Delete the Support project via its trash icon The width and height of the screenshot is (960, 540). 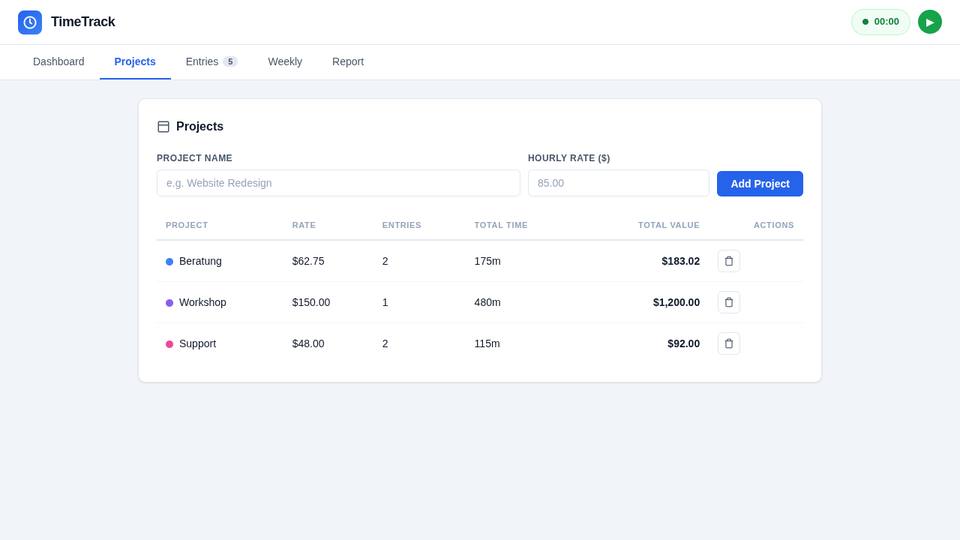tap(729, 344)
